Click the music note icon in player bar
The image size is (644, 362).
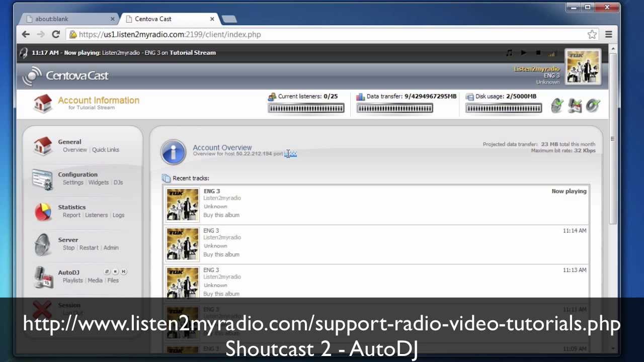[x=509, y=53]
